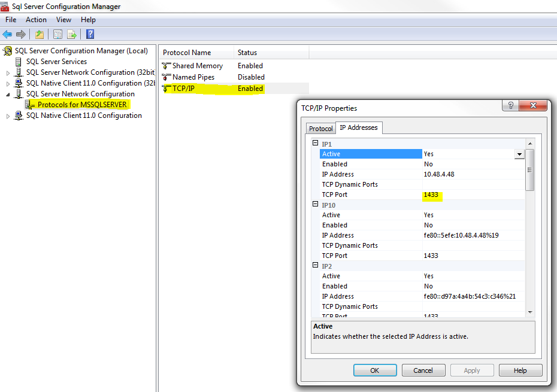
Task: Collapse the IP10 section
Action: (315, 204)
